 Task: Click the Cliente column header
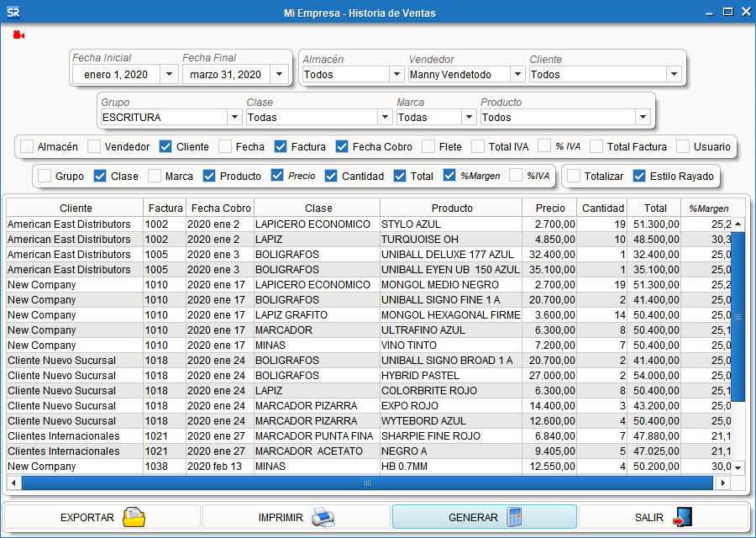point(76,208)
